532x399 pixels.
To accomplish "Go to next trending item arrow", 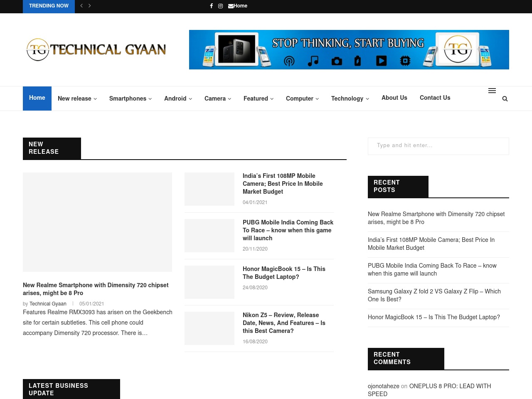I will [x=89, y=6].
